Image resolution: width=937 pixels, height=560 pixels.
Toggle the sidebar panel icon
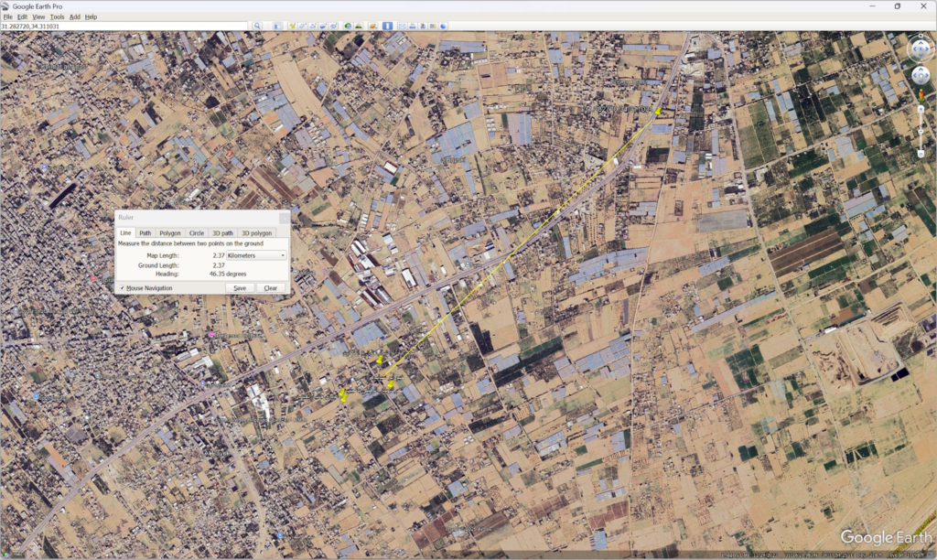point(279,27)
